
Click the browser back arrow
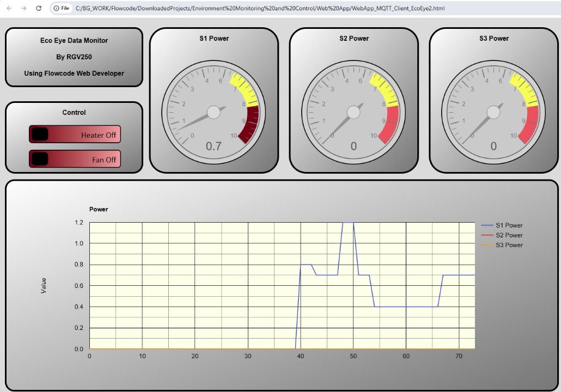[x=9, y=8]
